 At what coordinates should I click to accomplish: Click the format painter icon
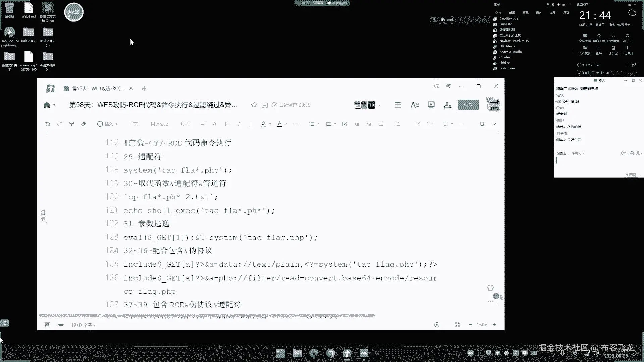71,124
